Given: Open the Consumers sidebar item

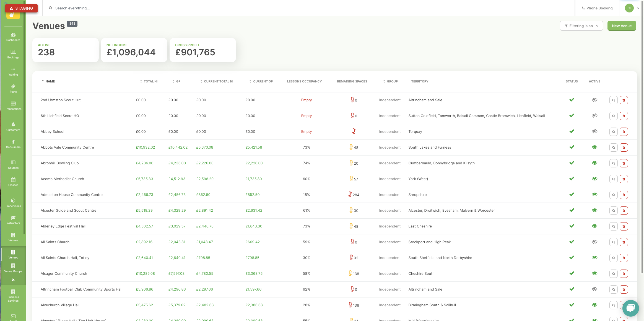Looking at the screenshot, I should 13,144.
